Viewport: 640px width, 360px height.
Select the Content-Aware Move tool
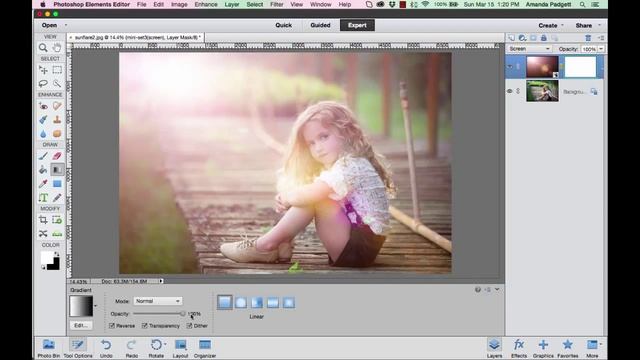[43, 234]
